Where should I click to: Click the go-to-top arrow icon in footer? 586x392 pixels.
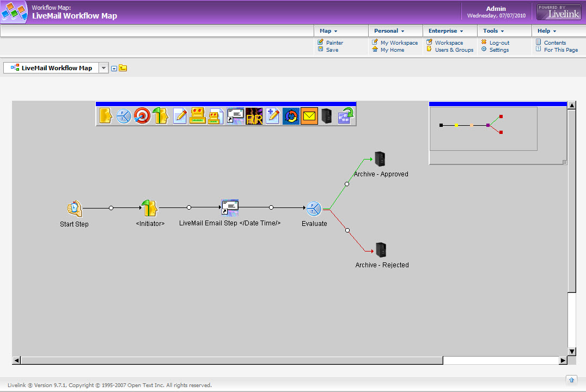pos(571,380)
